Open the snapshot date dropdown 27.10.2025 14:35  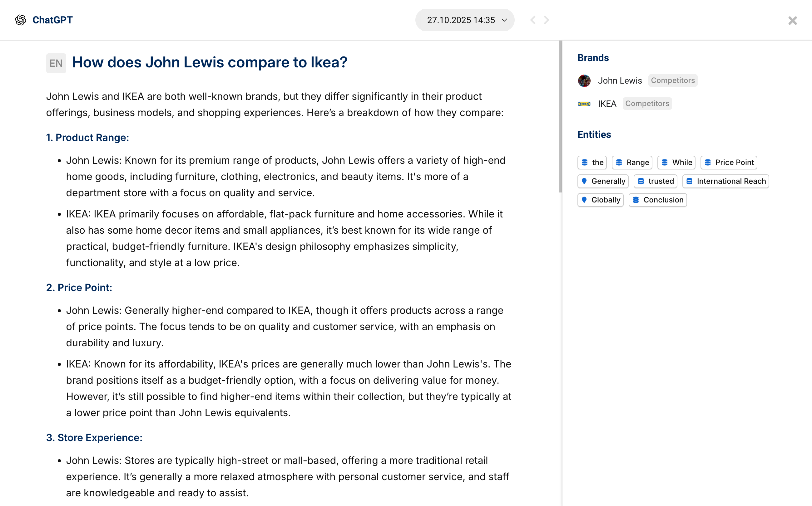tap(464, 20)
